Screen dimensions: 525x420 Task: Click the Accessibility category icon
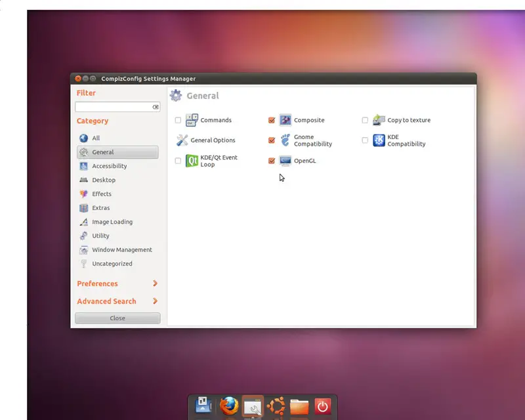pyautogui.click(x=84, y=166)
